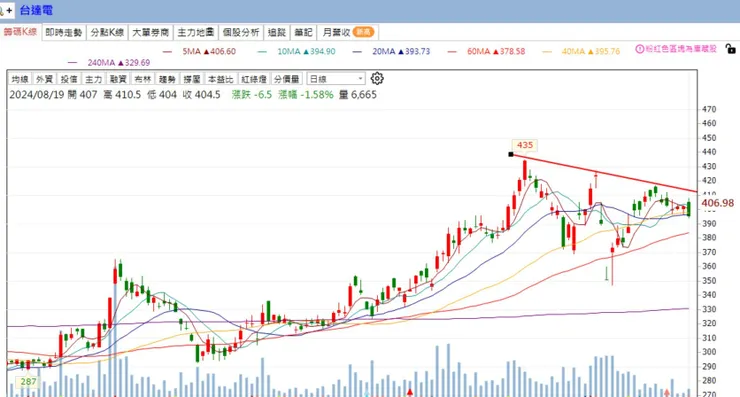Click the unlocked padlock icon
740x397 pixels.
(x=731, y=49)
